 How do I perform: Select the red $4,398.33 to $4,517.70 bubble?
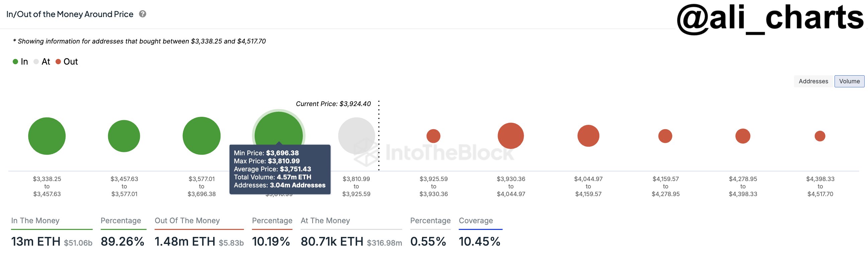click(x=820, y=136)
